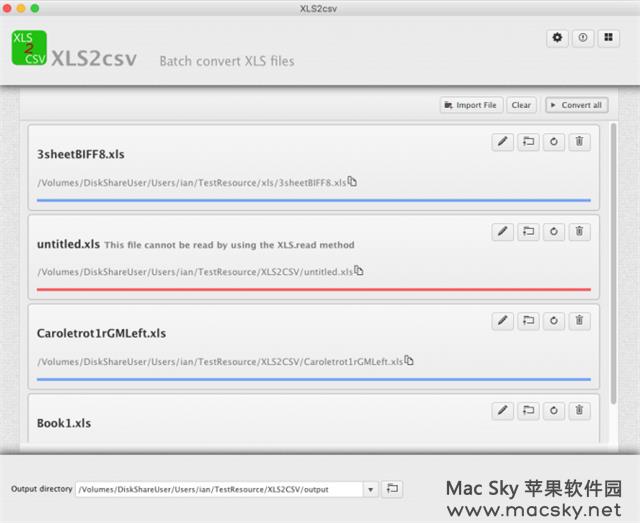The image size is (640, 523).
Task: Edit untitled.xls with pencil icon
Action: (x=502, y=232)
